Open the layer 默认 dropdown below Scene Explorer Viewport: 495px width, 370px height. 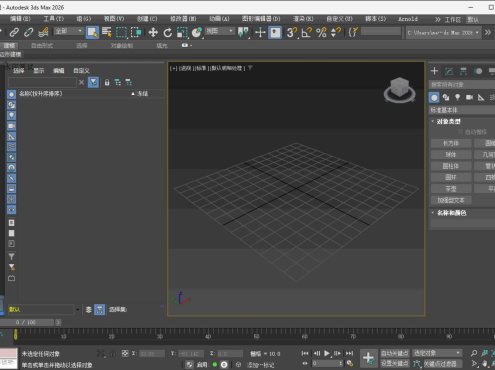[44, 309]
